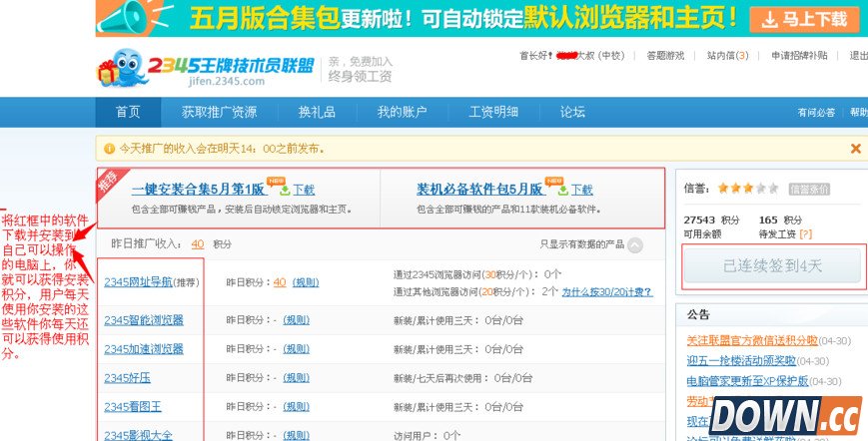Click download icon beside 装机必备软件包

click(563, 191)
